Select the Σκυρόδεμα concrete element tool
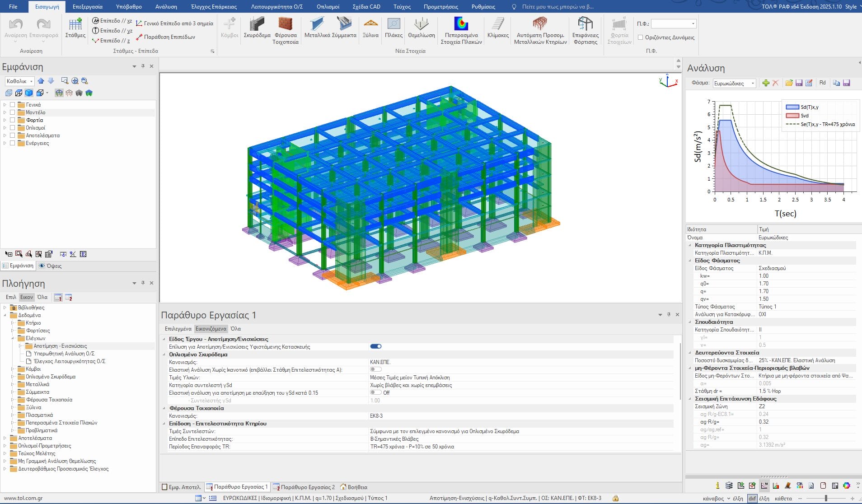 click(257, 28)
